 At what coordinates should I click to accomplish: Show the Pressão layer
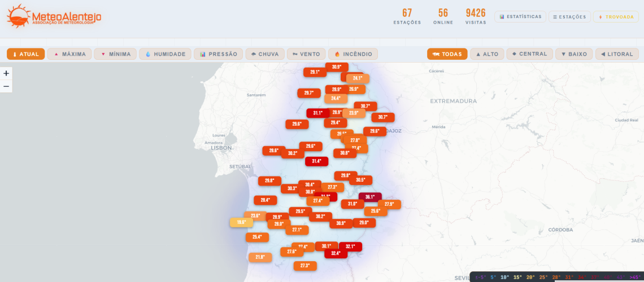point(218,54)
